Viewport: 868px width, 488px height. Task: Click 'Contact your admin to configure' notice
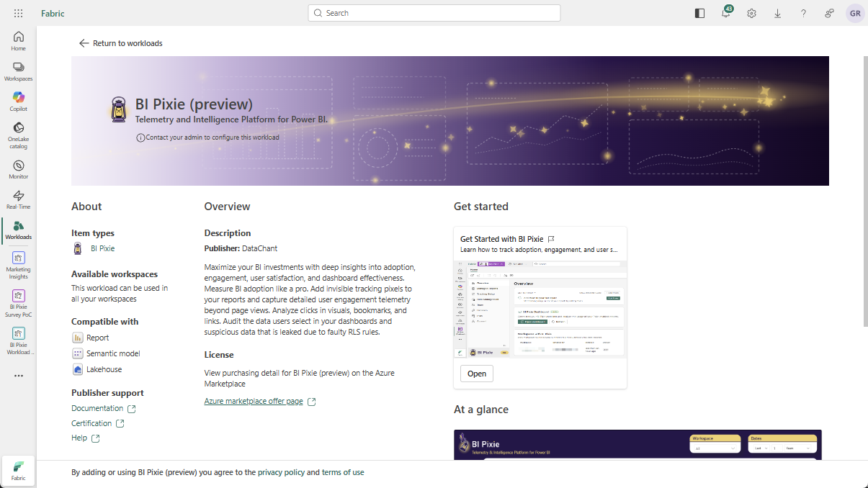point(212,137)
